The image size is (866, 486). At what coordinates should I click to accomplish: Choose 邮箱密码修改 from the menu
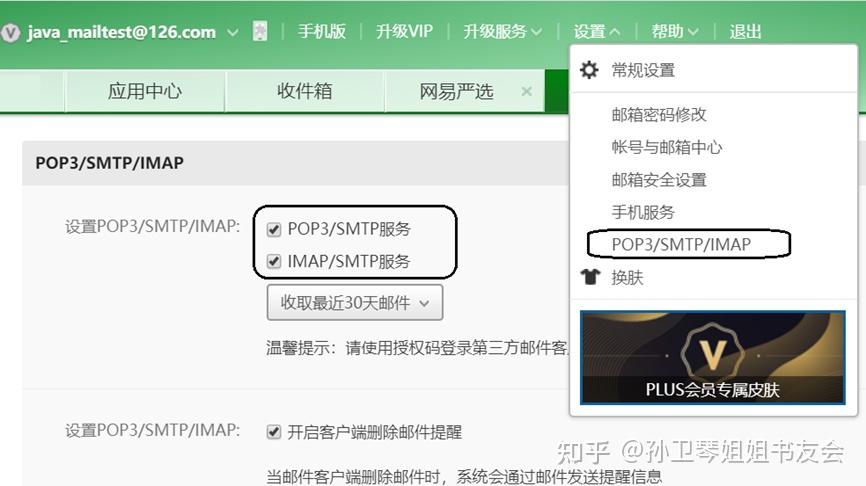[x=659, y=114]
